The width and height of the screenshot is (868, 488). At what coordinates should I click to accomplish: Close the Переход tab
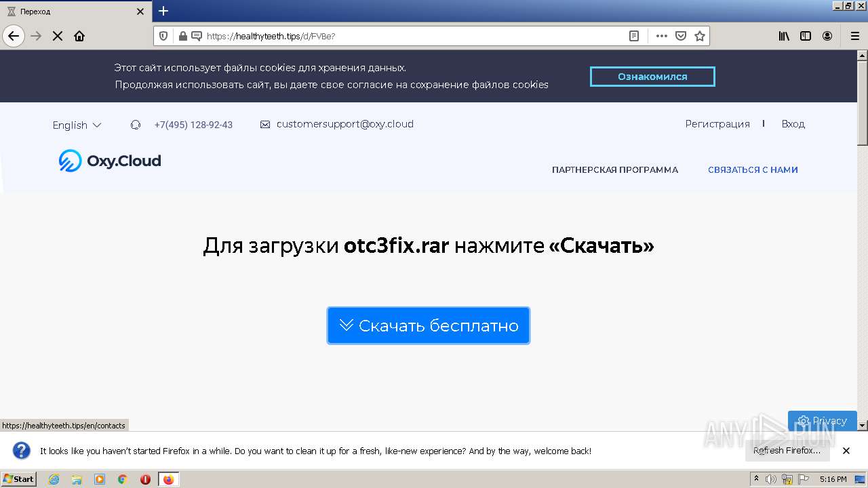[140, 12]
